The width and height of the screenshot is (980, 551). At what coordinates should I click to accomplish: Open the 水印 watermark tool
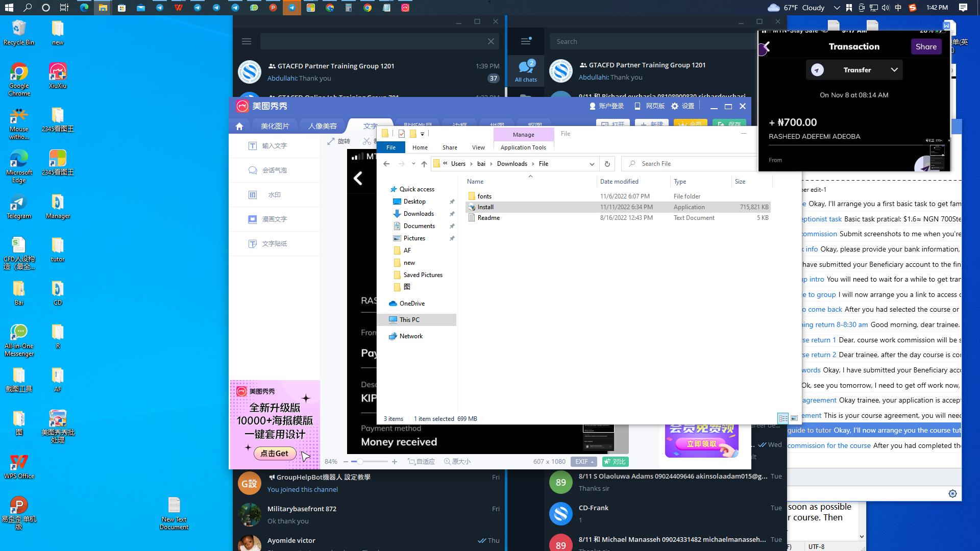click(x=274, y=195)
